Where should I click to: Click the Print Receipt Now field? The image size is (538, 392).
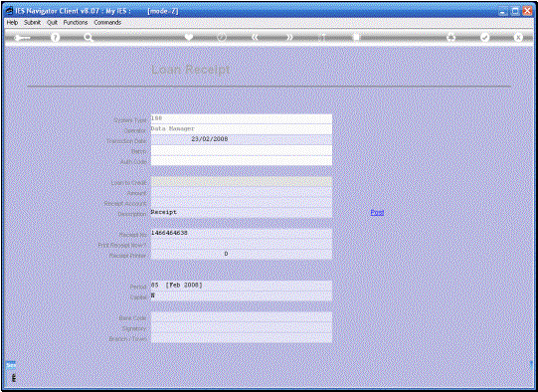[x=242, y=244]
